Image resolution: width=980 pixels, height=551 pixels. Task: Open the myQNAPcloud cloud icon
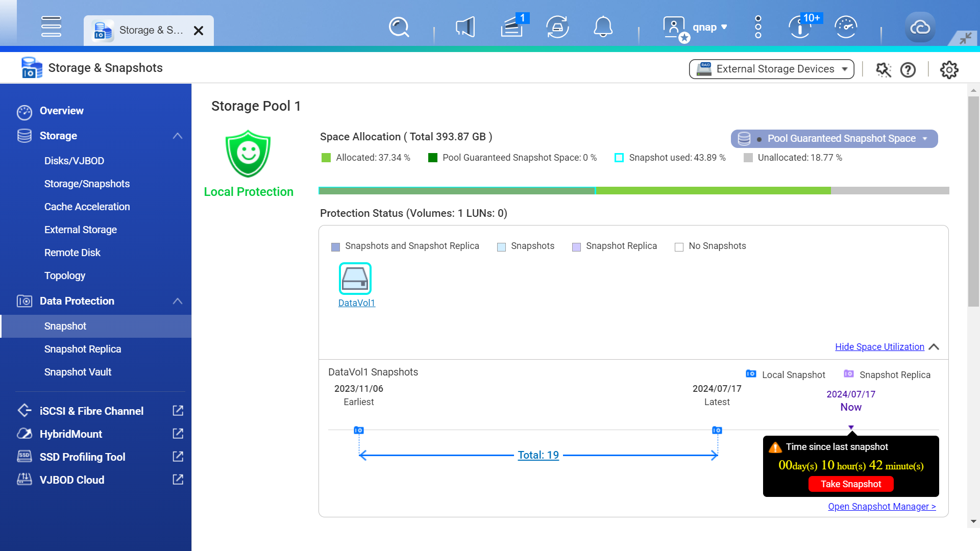(920, 27)
